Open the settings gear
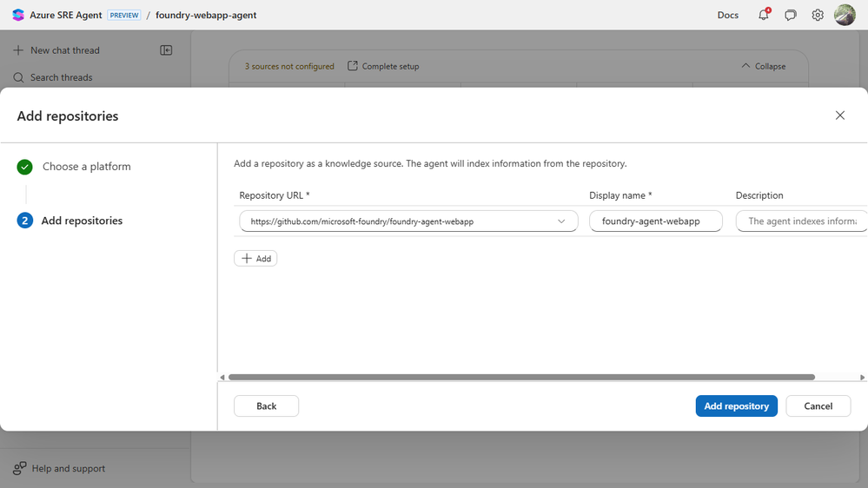 point(818,15)
